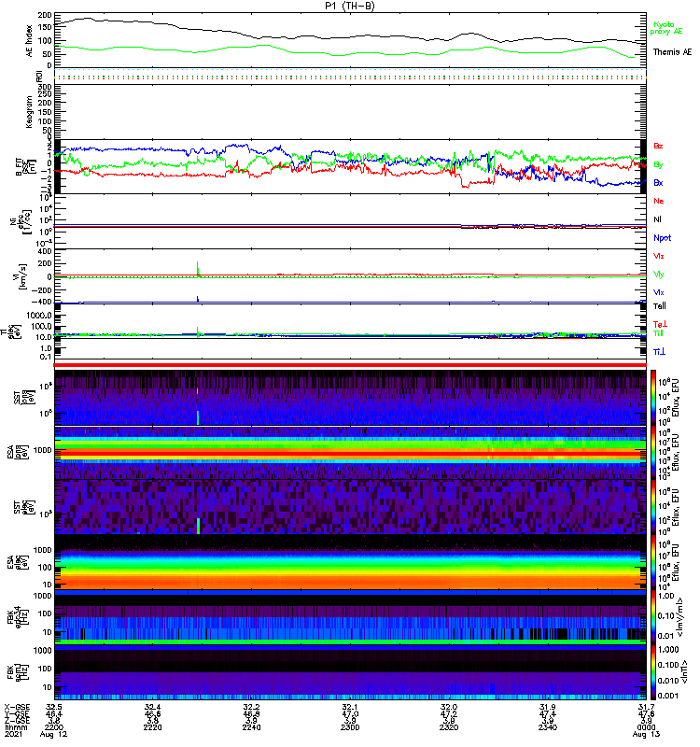This screenshot has width=700, height=747.
Task: Click the "2240" time tick label
Action: (251, 727)
